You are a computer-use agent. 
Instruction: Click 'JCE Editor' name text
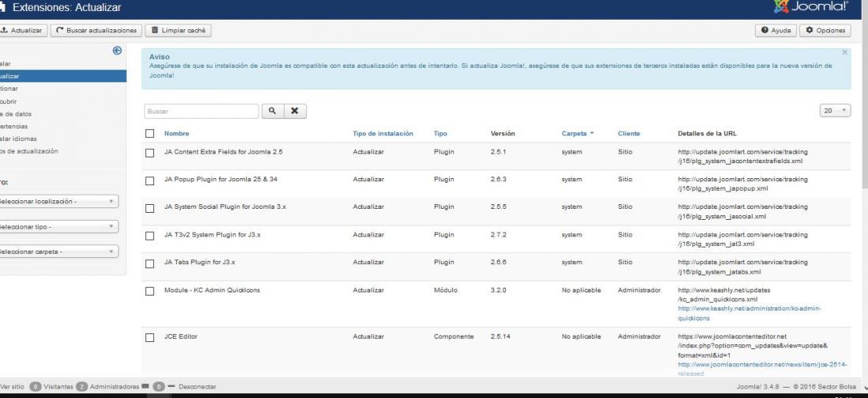(x=181, y=336)
